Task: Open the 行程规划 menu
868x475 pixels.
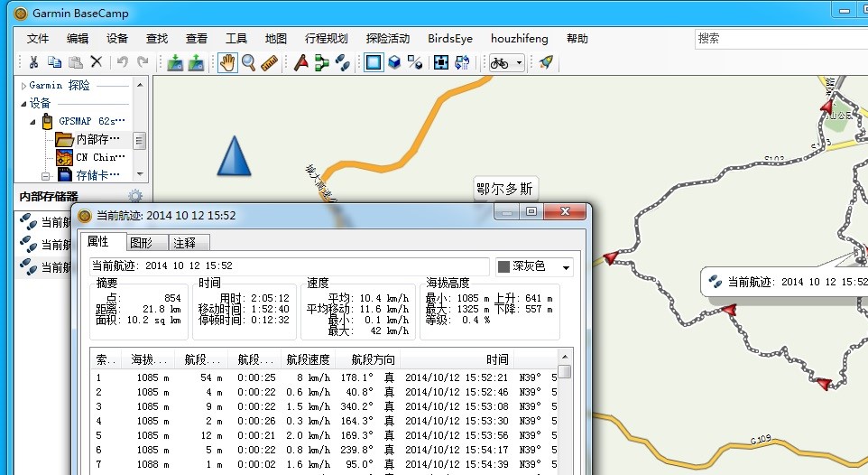Action: coord(326,38)
